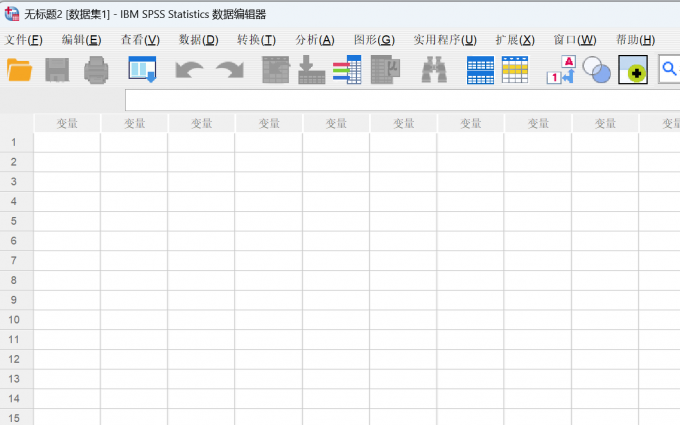680x425 pixels.
Task: Open a data file with folder icon
Action: coord(20,70)
